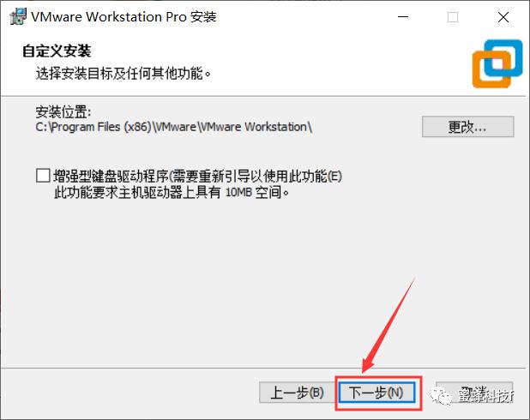Image resolution: width=530 pixels, height=420 pixels.
Task: Enable the 增强型键盘驱动程序 checkbox
Action: click(43, 176)
